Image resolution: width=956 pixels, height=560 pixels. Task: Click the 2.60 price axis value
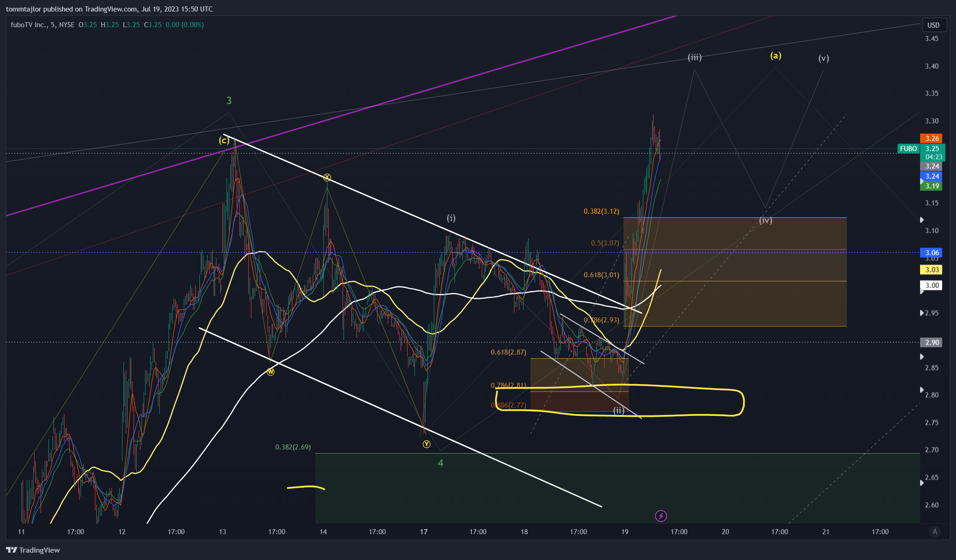click(x=932, y=505)
